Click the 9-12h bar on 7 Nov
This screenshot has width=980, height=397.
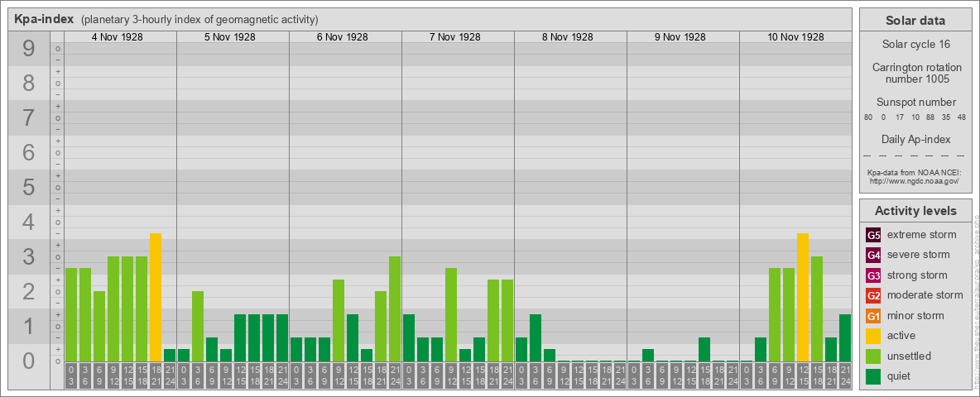pyautogui.click(x=451, y=314)
